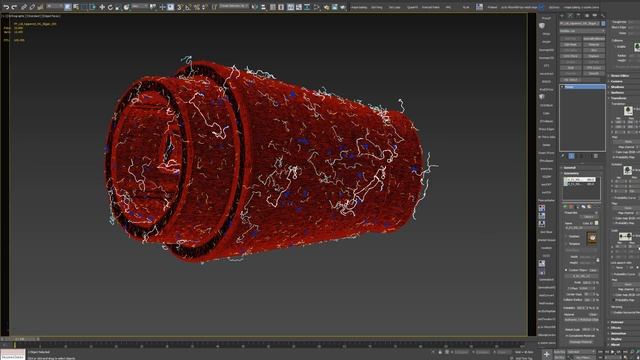The image size is (640, 360).
Task: Click the viewport [+] general menu label
Action: [3, 16]
